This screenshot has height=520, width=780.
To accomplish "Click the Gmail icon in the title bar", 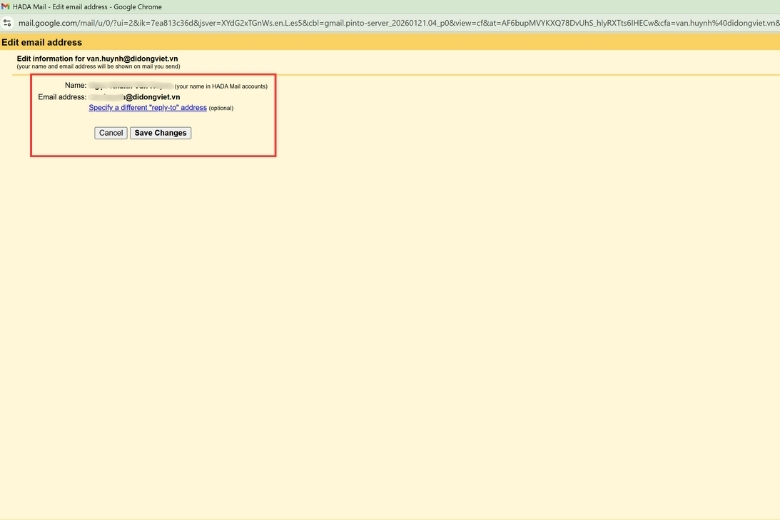I will pyautogui.click(x=6, y=6).
